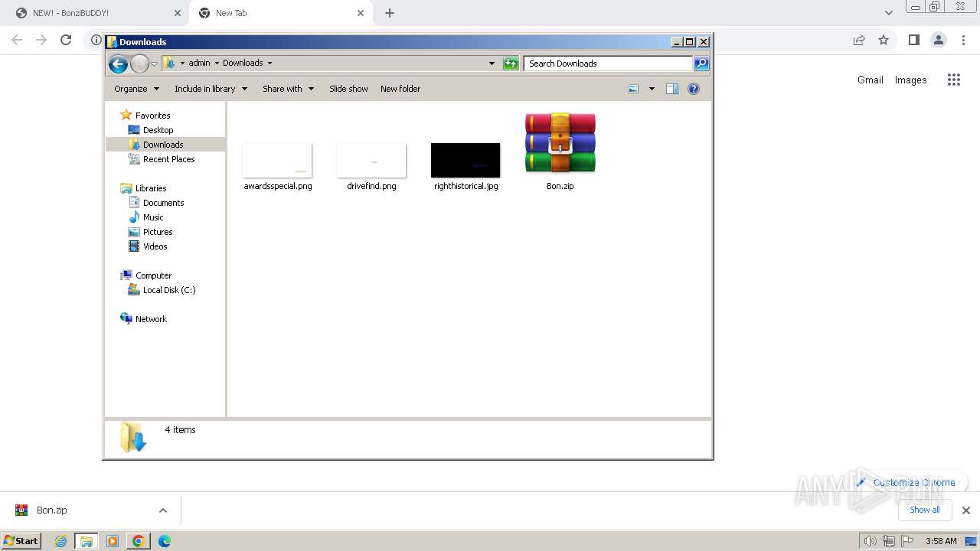Open the Windows Start menu
This screenshot has height=551, width=980.
click(21, 540)
